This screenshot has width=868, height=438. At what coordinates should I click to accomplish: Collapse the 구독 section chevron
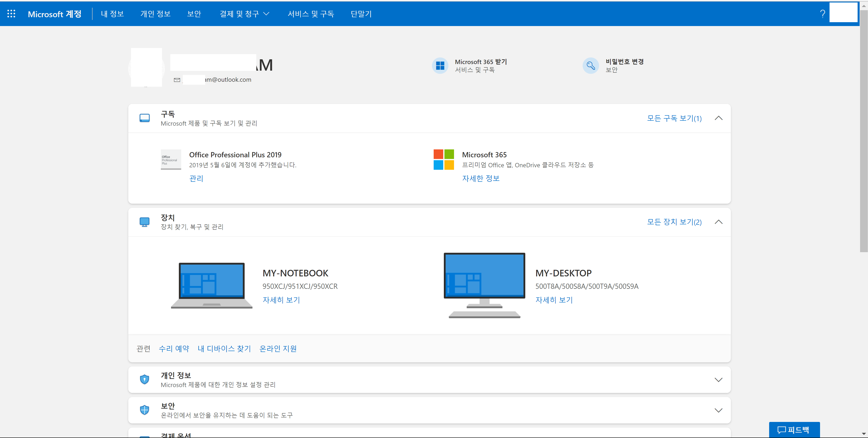(x=718, y=118)
